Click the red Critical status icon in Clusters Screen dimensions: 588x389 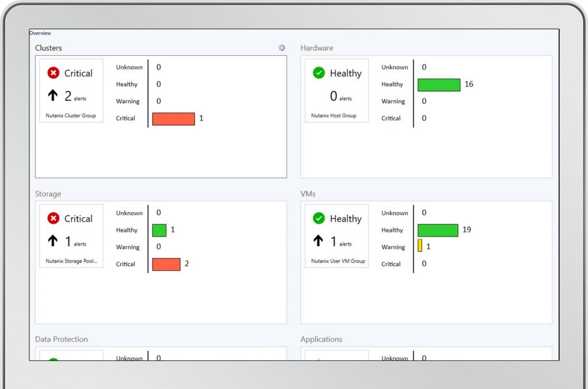tap(53, 73)
